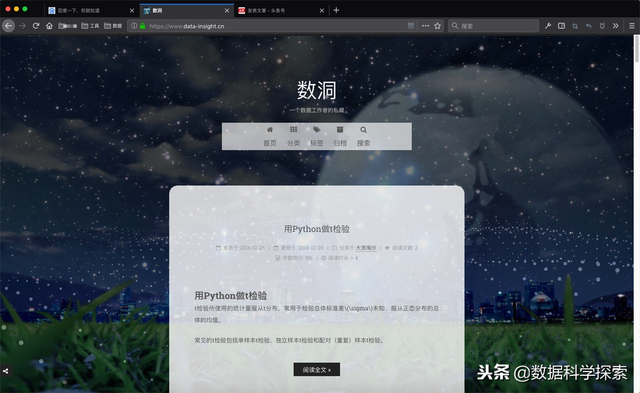This screenshot has width=640, height=393.
Task: Toggle the sidebar view icon
Action: click(x=562, y=26)
